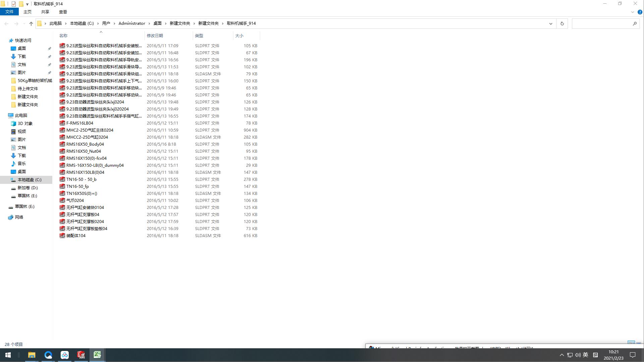This screenshot has width=644, height=362.
Task: Click the volume speaker tray icon
Action: tap(578, 355)
